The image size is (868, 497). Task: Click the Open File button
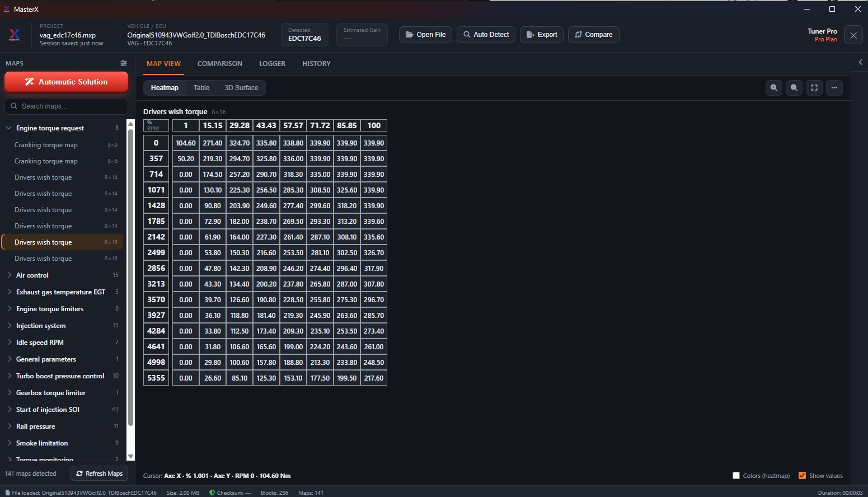tap(425, 35)
